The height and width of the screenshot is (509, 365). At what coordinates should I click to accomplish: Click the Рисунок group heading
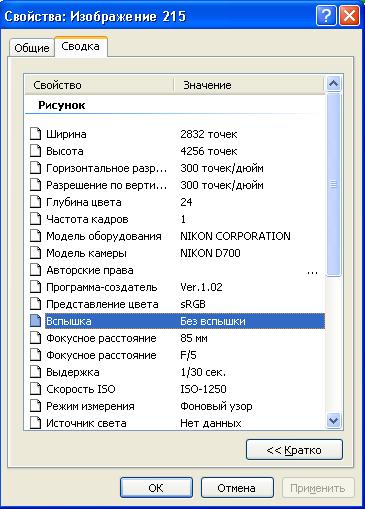coord(62,105)
